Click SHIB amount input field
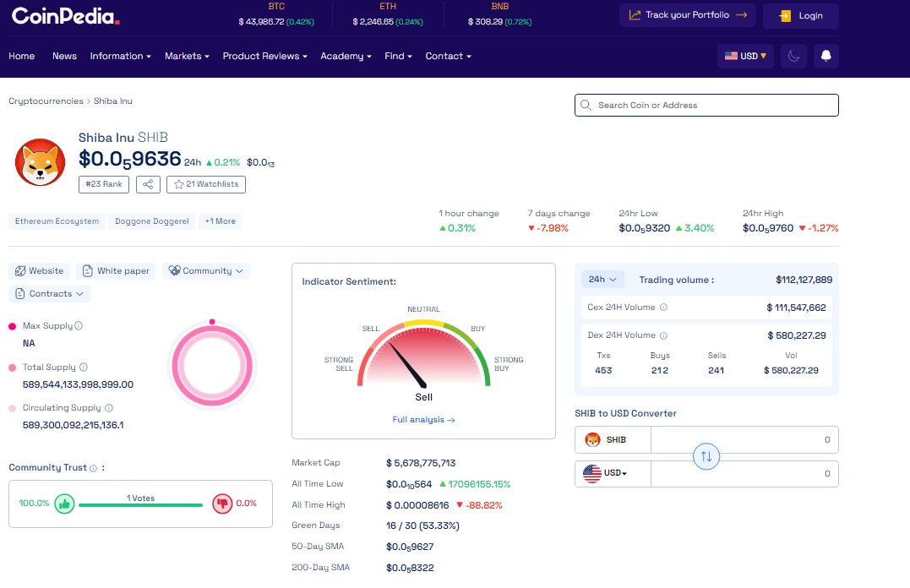Screen dimensions: 910x588 pyautogui.click(x=744, y=440)
